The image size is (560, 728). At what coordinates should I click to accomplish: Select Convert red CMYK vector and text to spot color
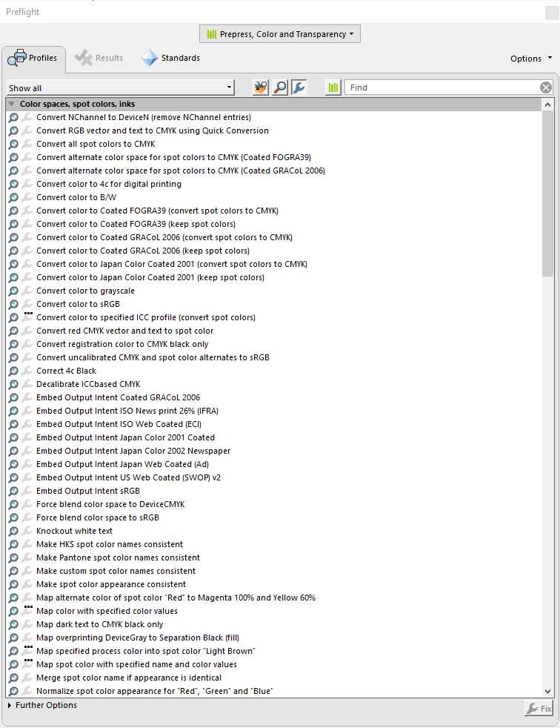(x=124, y=331)
